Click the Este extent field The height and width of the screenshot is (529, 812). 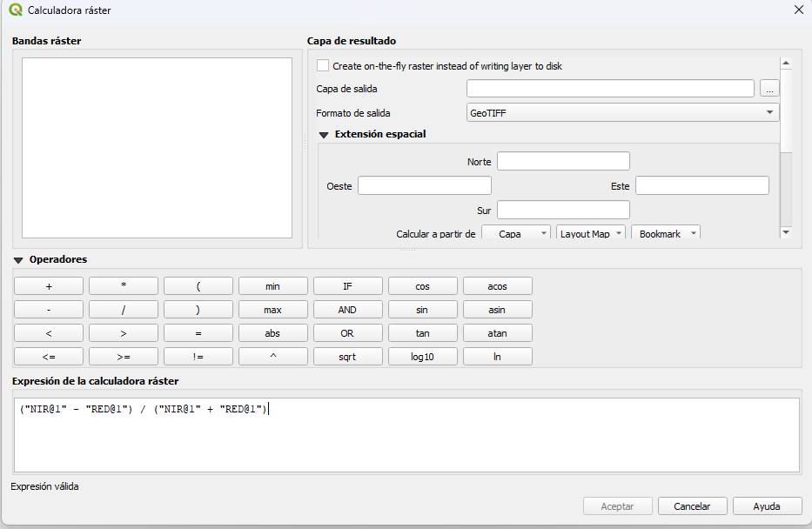pos(702,185)
